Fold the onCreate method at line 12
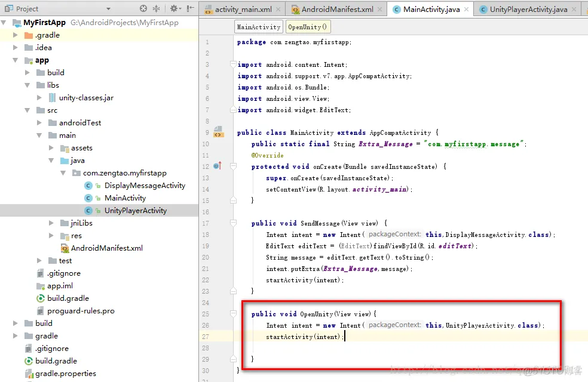This screenshot has width=588, height=382. pyautogui.click(x=233, y=167)
